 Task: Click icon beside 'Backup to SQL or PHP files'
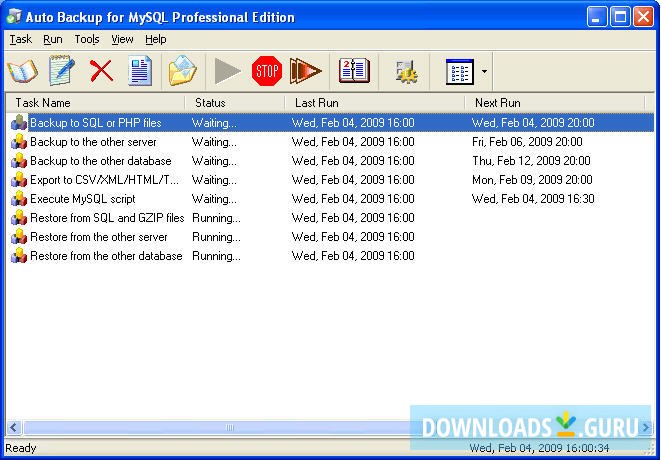[x=19, y=123]
